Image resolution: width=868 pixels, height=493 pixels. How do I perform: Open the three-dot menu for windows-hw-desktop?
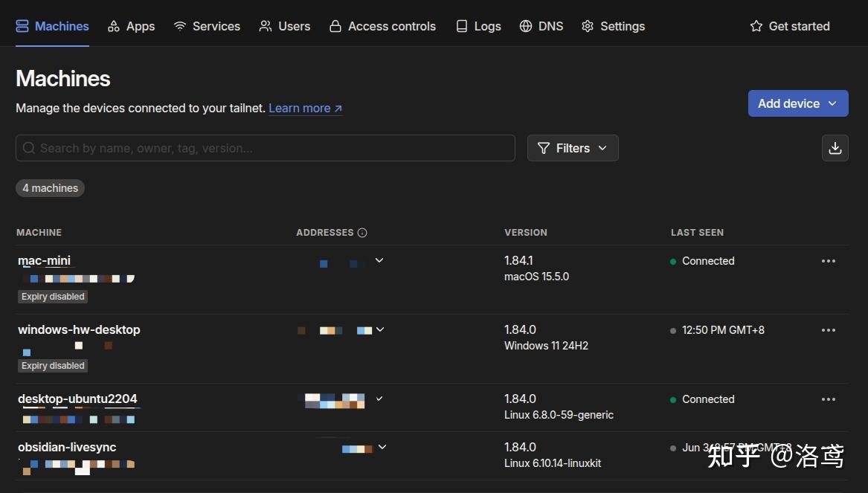pyautogui.click(x=829, y=329)
